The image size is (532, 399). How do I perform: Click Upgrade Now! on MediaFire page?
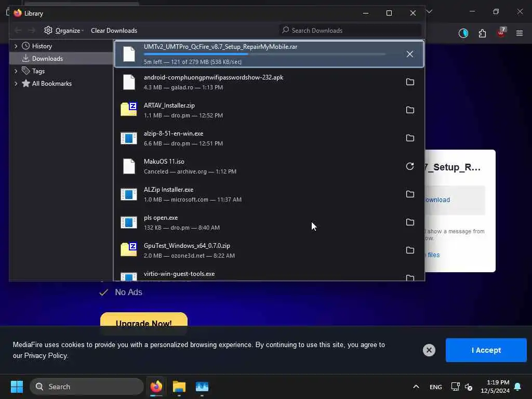(x=144, y=323)
